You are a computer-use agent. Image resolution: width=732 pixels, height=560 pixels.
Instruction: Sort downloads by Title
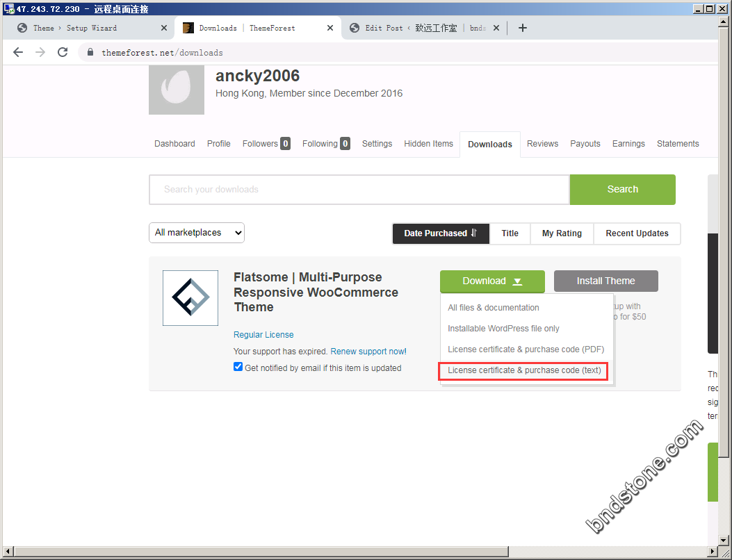(x=510, y=233)
